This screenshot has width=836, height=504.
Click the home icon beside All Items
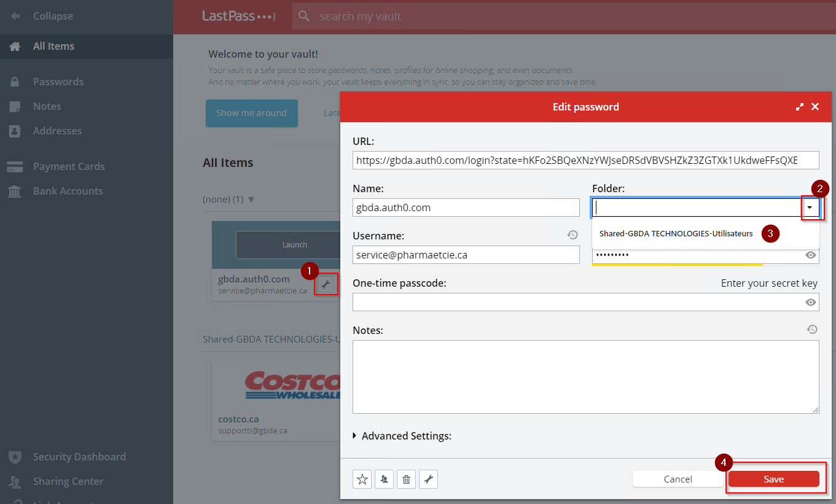pos(15,46)
